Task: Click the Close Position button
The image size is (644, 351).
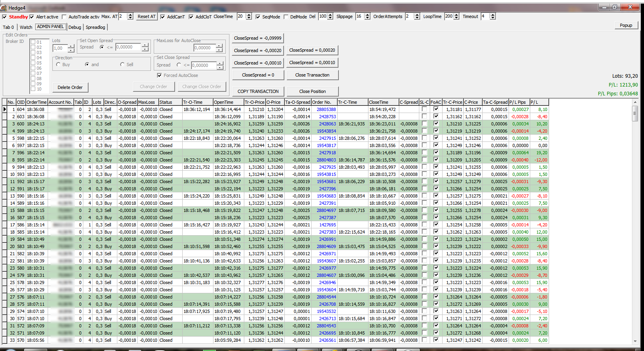Action: tap(312, 91)
